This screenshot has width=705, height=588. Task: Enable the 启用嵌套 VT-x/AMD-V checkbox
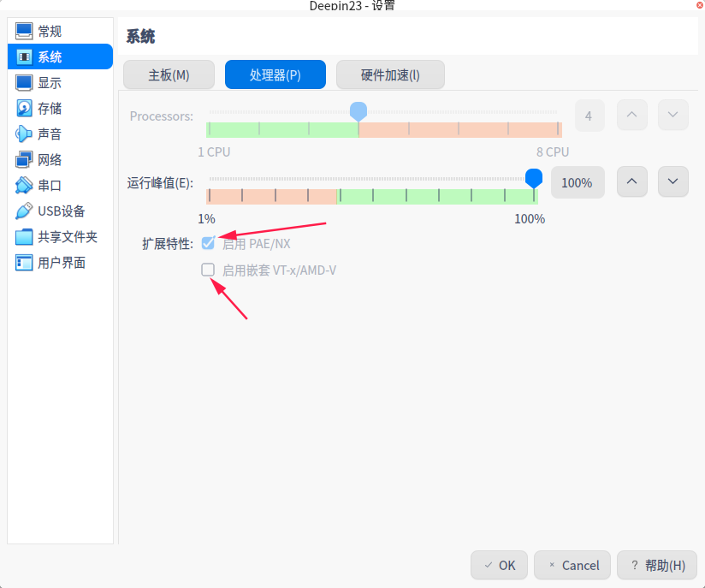[x=208, y=270]
